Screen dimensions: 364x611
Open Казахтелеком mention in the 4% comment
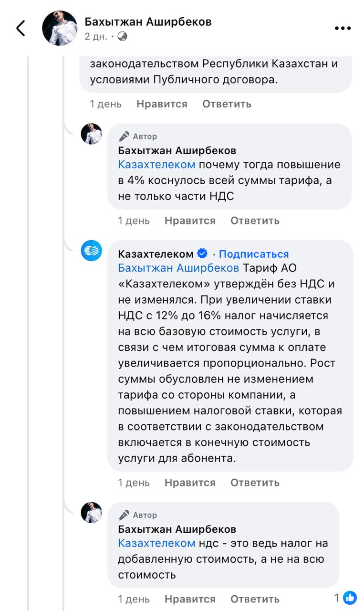tap(156, 165)
